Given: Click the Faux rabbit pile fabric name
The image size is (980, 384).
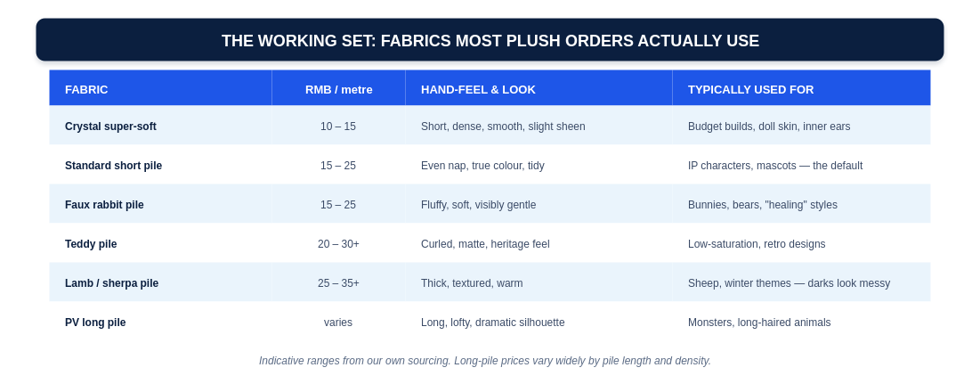Looking at the screenshot, I should [104, 205].
